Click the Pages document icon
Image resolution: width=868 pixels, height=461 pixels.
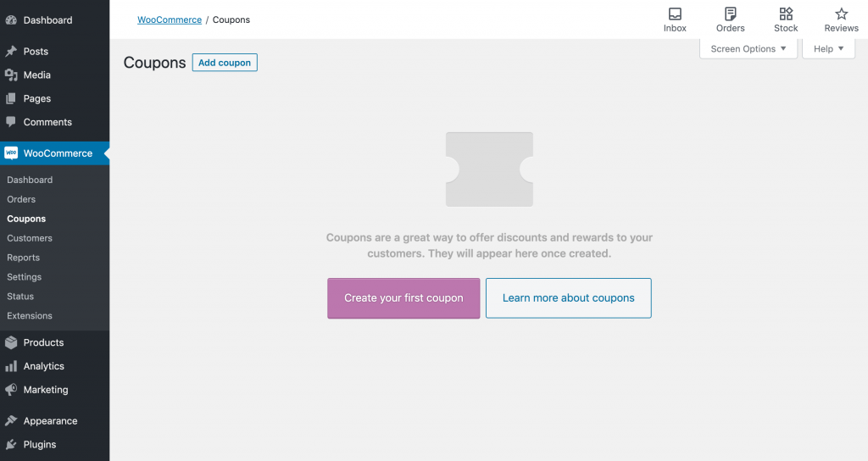pos(11,98)
